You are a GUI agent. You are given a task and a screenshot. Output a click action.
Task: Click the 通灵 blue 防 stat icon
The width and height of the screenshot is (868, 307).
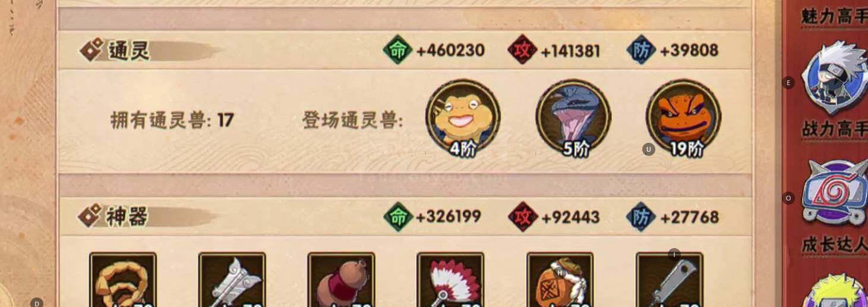click(x=640, y=51)
